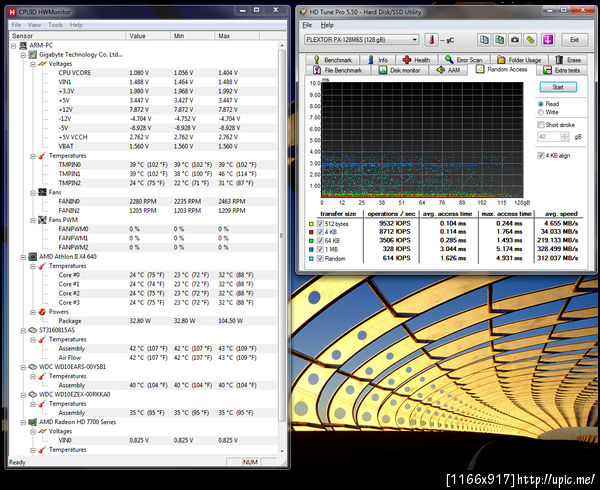Click the Voltages icon under AMD Radeon HD 7700
This screenshot has height=490, width=600.
pos(42,431)
